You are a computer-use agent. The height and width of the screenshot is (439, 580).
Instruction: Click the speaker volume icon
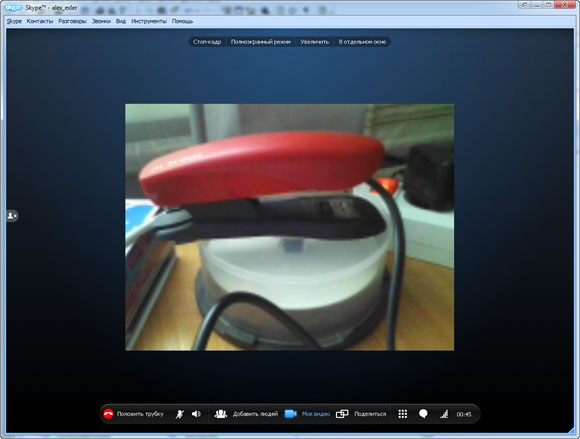(x=196, y=414)
